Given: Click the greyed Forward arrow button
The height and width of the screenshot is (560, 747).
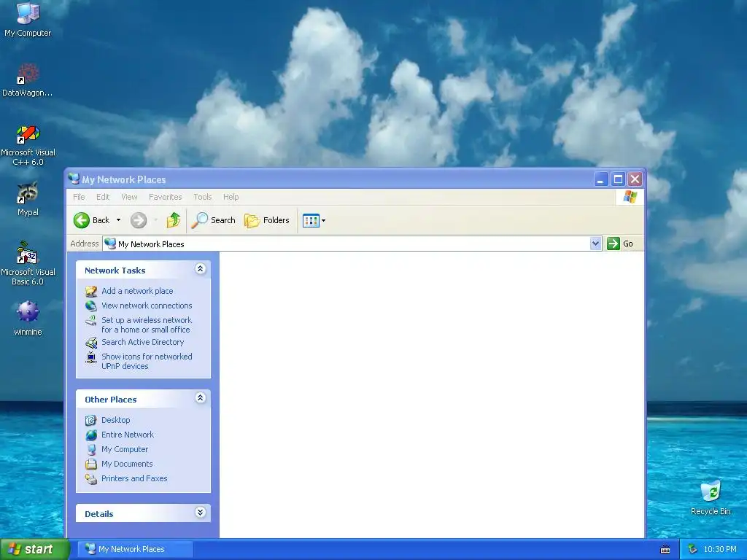Looking at the screenshot, I should [139, 220].
